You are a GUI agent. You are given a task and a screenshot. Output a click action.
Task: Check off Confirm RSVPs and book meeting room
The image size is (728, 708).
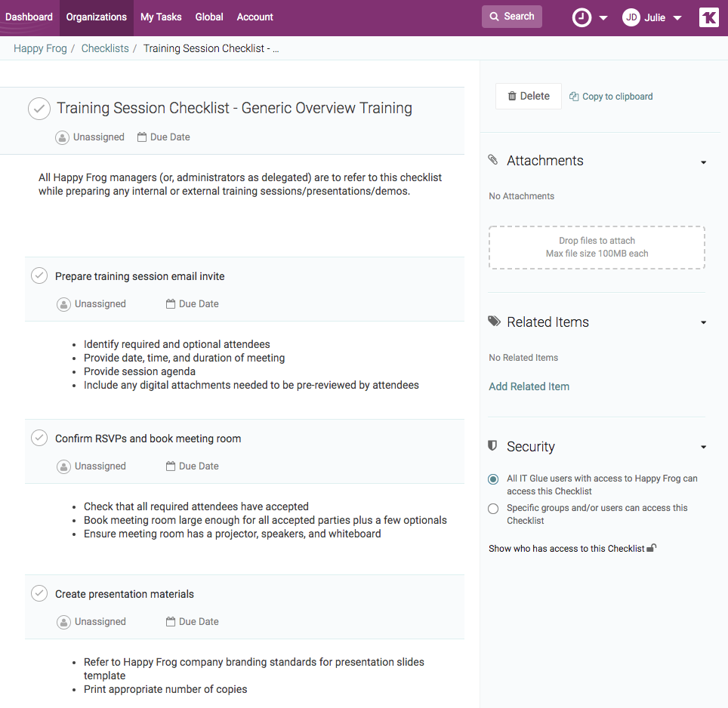point(39,438)
